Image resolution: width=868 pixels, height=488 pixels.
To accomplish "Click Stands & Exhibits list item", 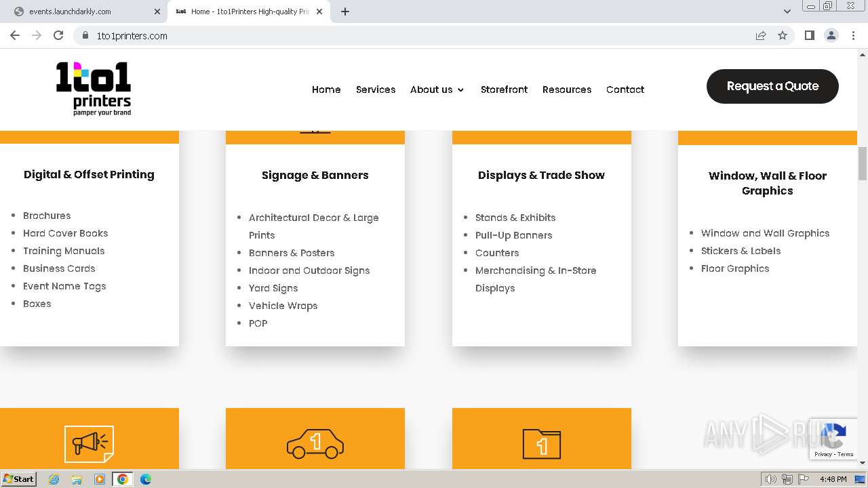I will (x=515, y=218).
